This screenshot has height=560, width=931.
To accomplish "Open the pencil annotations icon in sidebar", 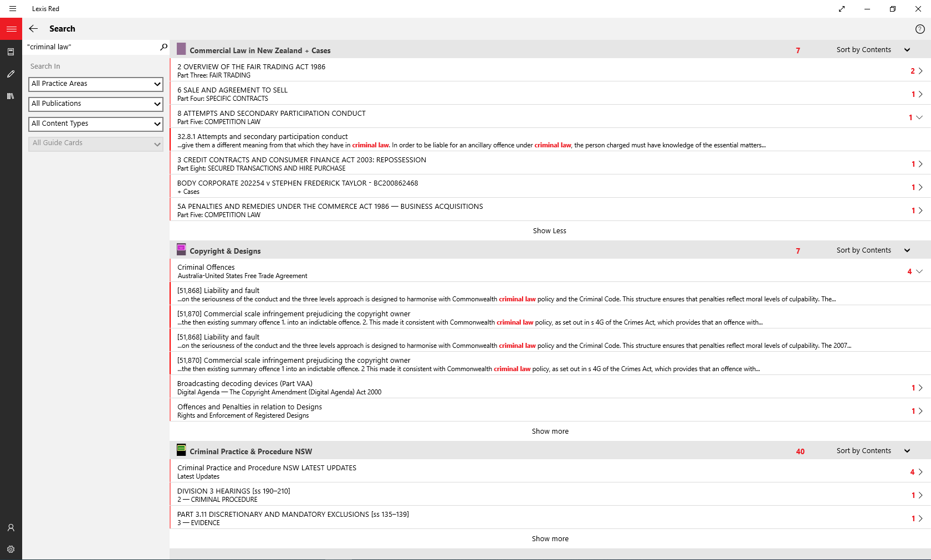I will pos(11,74).
